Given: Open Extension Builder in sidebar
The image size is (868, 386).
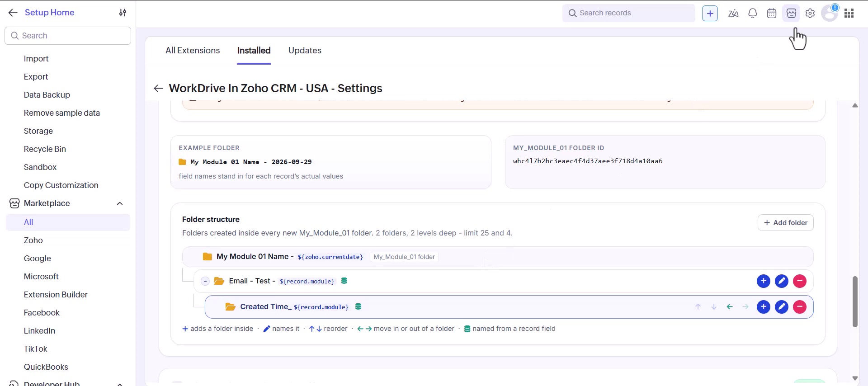Looking at the screenshot, I should [56, 295].
